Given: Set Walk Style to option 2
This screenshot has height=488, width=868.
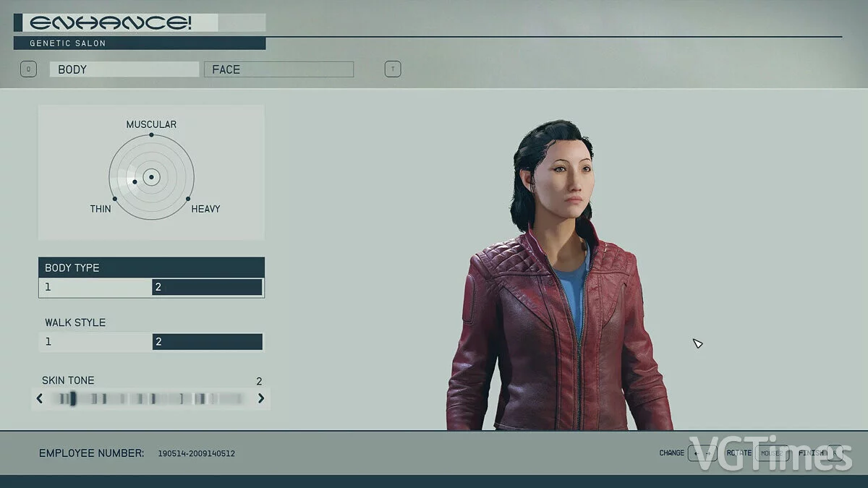Looking at the screenshot, I should [207, 342].
